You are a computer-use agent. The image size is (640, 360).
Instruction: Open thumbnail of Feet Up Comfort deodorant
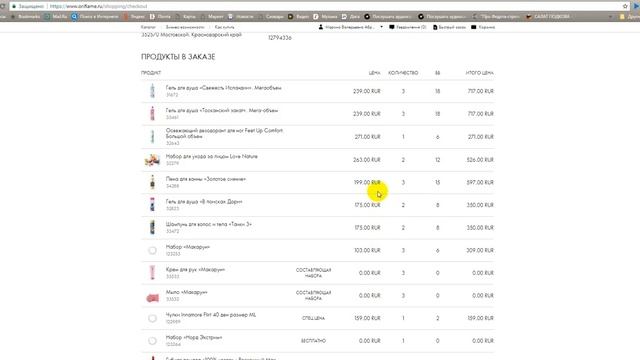(152, 136)
